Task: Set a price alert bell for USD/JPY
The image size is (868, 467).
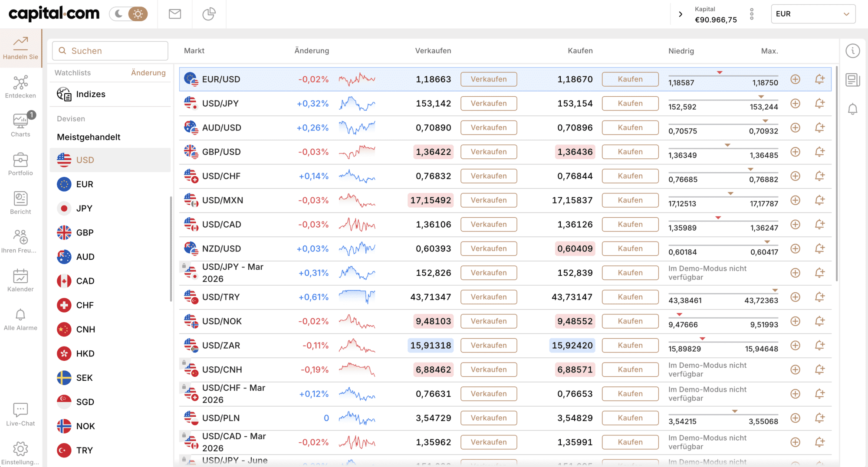Action: [x=820, y=103]
